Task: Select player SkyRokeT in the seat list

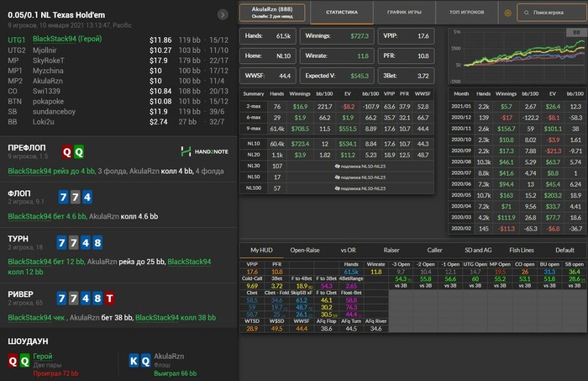Action: (49, 61)
